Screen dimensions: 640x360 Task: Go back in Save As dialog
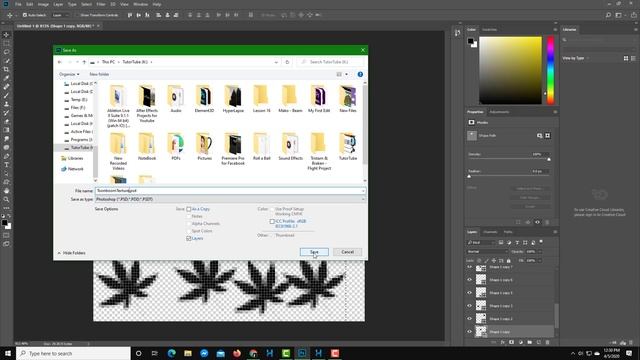(60, 62)
